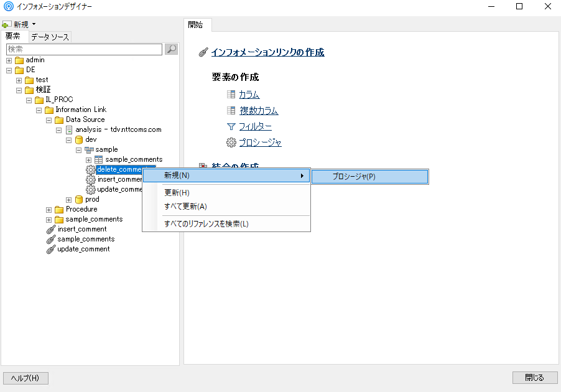The width and height of the screenshot is (561, 392).
Task: Click the Data Source folder icon
Action: coord(59,120)
